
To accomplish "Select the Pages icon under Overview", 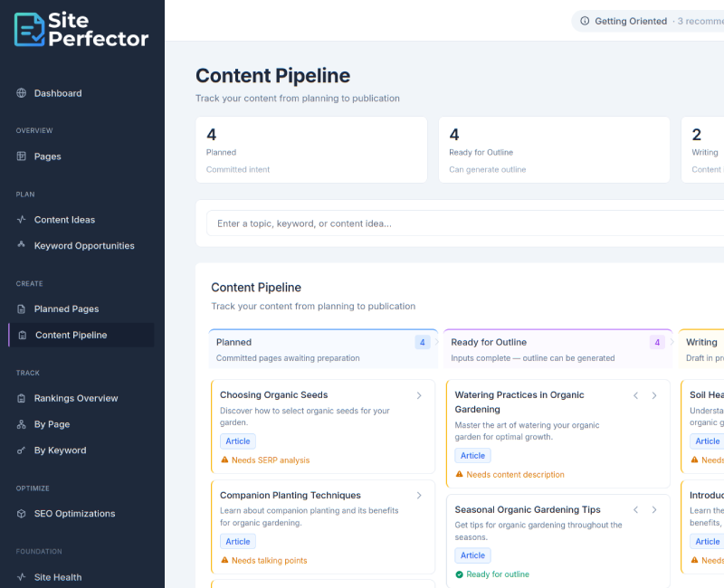I will 20,156.
